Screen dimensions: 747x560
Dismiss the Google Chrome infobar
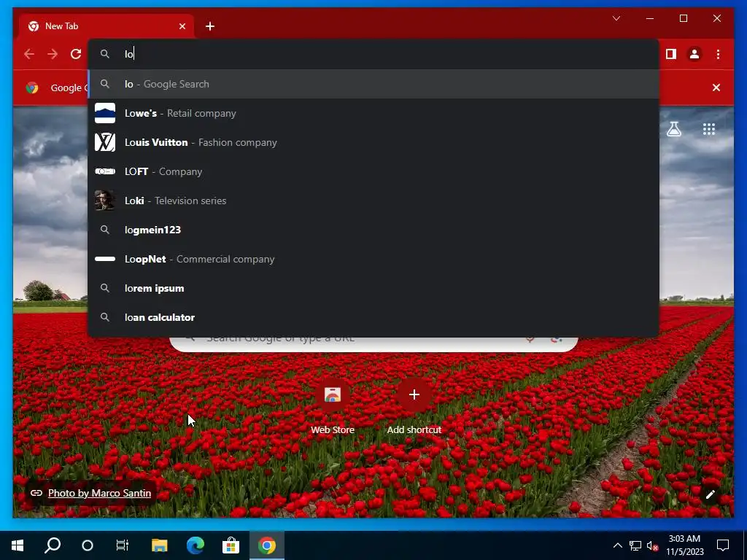(716, 87)
